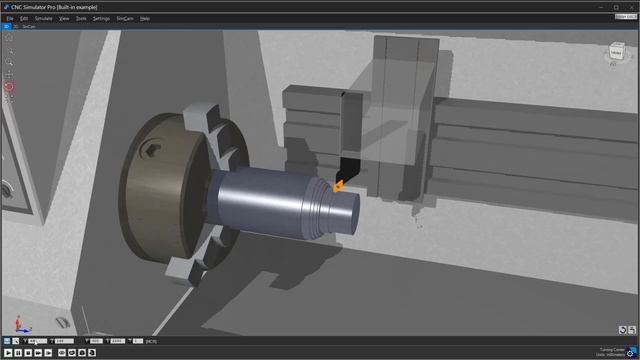The height and width of the screenshot is (360, 640).
Task: Step the simulation forward one block
Action: click(48, 353)
